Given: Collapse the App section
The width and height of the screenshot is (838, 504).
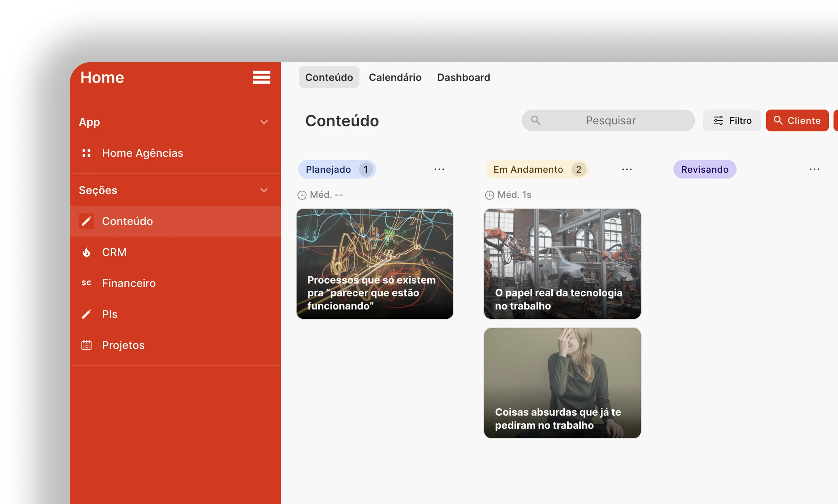Looking at the screenshot, I should (264, 122).
